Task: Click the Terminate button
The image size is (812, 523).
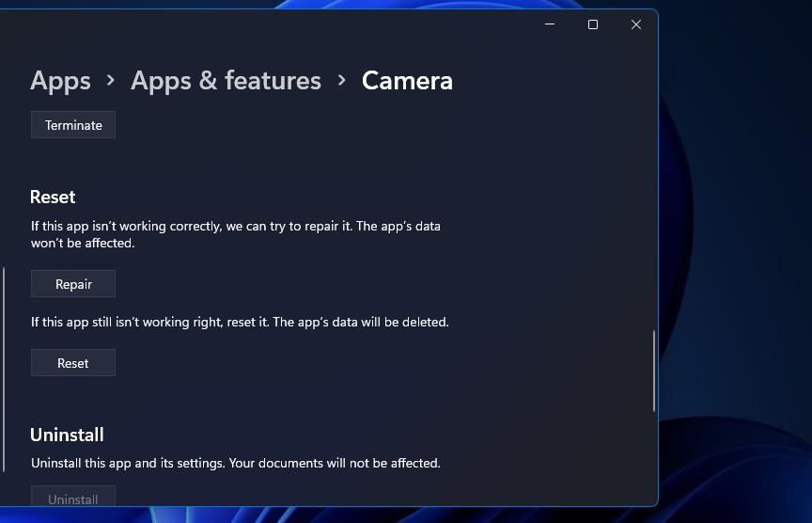Action: click(73, 125)
